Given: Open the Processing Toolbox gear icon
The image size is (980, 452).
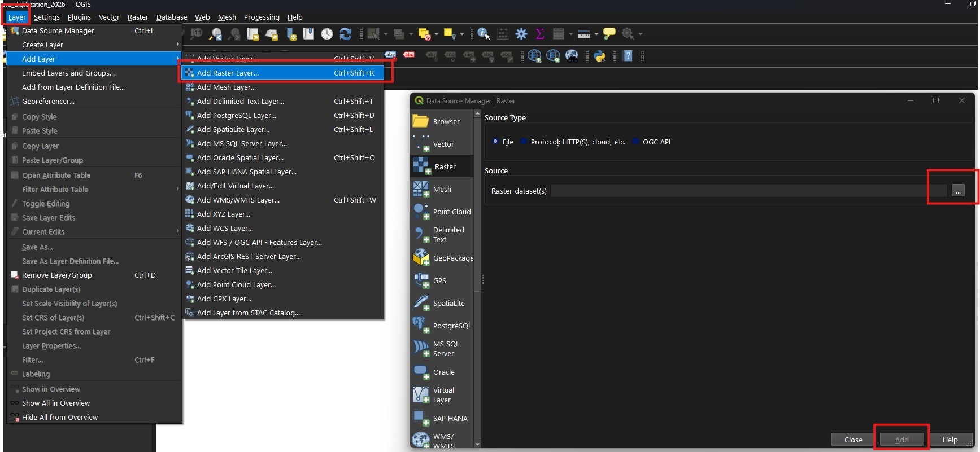Looking at the screenshot, I should [521, 34].
